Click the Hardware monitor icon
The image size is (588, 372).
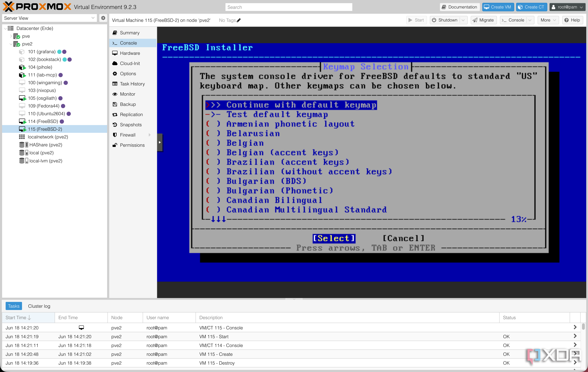pos(115,53)
